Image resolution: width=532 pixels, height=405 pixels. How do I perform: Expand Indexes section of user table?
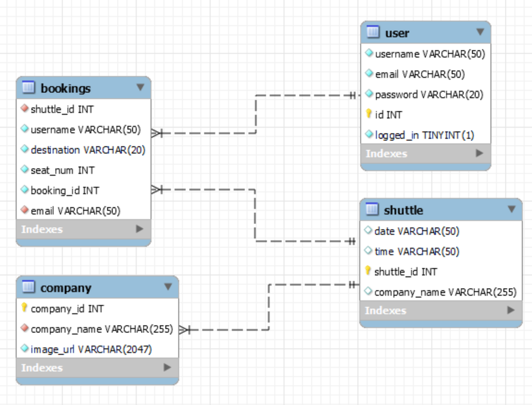pyautogui.click(x=480, y=153)
